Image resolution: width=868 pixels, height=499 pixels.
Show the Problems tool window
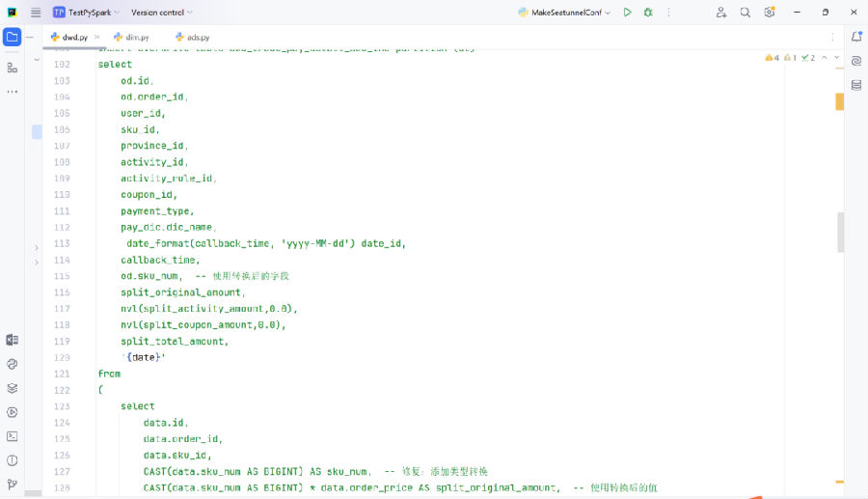13,460
